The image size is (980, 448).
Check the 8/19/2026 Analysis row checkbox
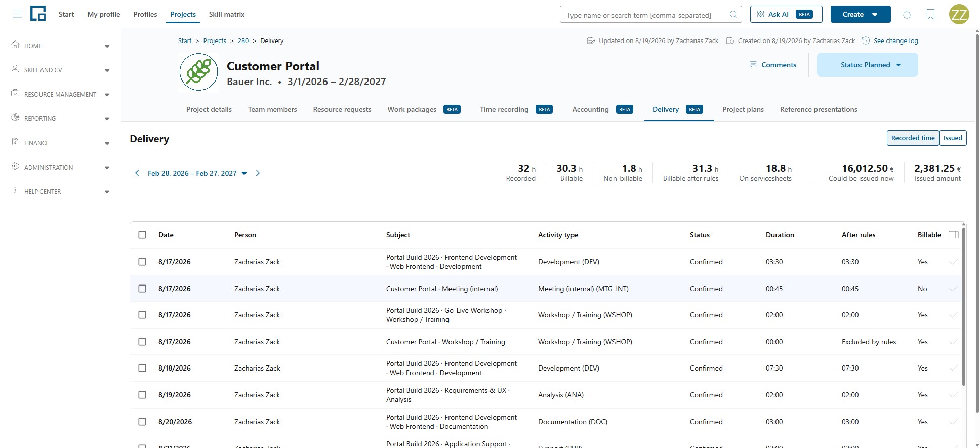[142, 395]
